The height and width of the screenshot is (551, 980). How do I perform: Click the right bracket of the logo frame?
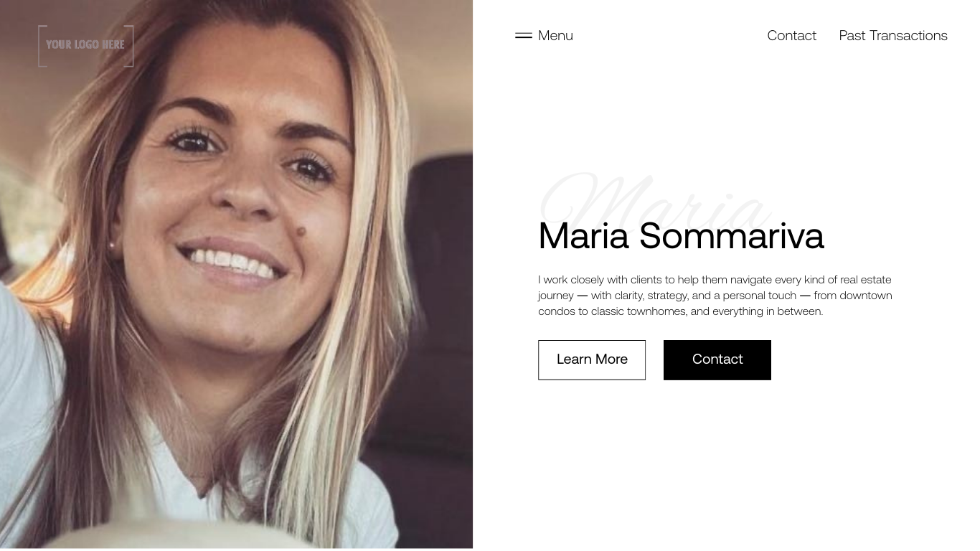coord(129,46)
